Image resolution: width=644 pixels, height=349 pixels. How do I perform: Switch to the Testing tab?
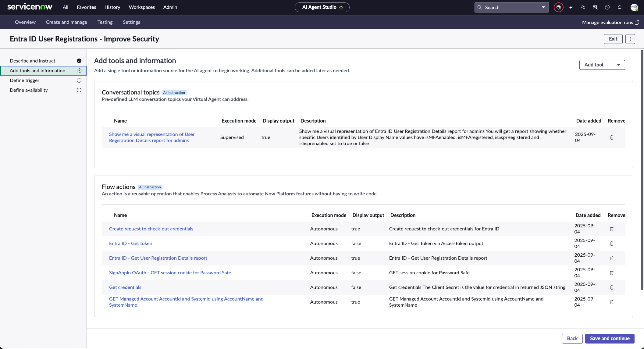tap(105, 22)
